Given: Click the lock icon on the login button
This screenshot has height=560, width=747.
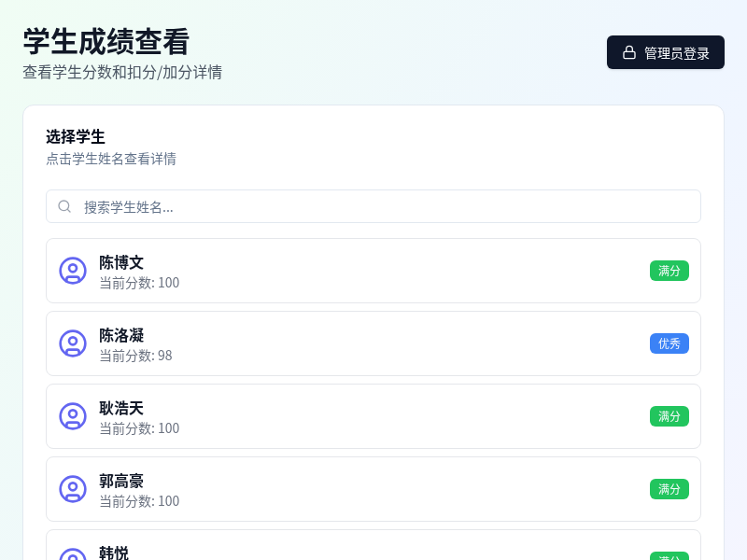Looking at the screenshot, I should point(627,51).
